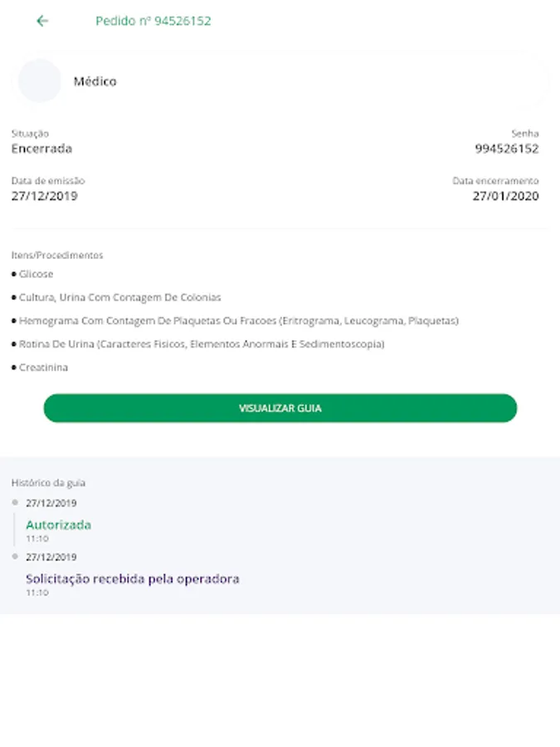The height and width of the screenshot is (747, 560).
Task: Tap the Médico avatar circle
Action: pos(40,81)
